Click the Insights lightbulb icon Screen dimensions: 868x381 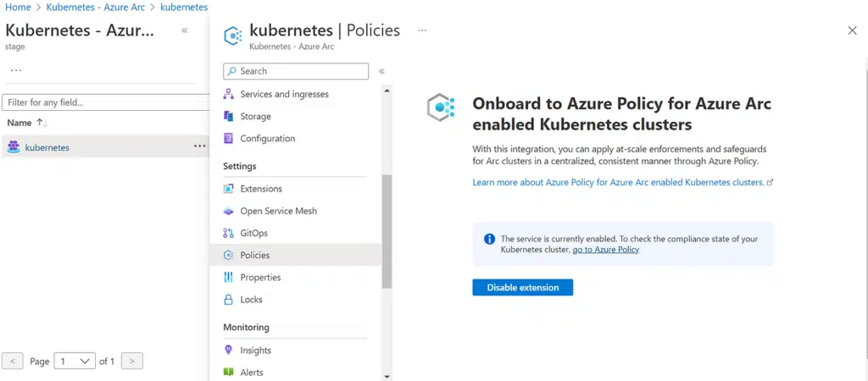(228, 350)
